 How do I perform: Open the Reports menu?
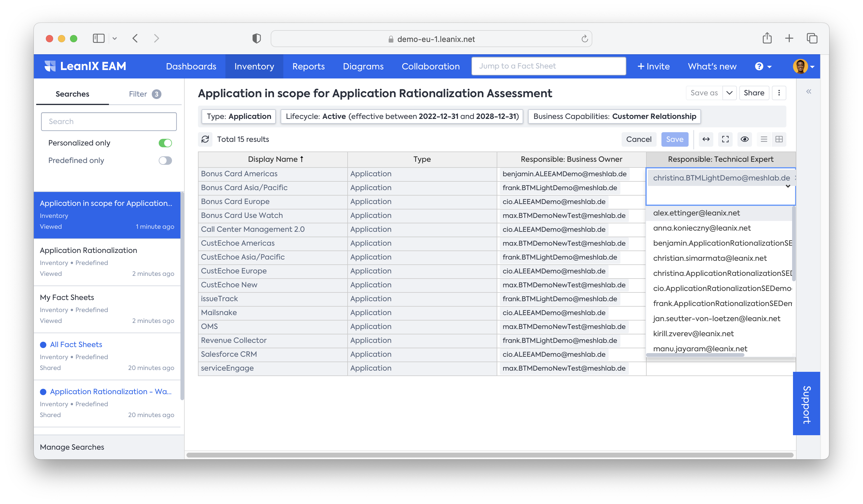tap(308, 66)
